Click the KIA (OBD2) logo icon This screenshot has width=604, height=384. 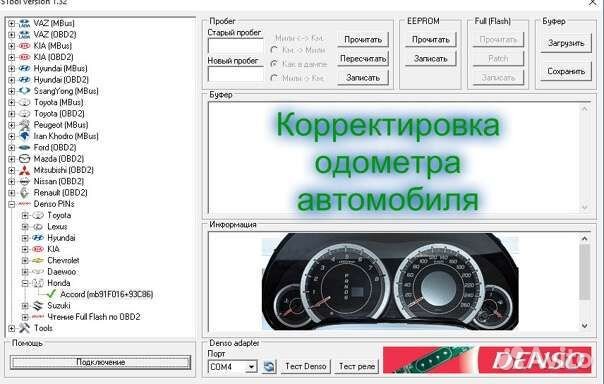24,57
